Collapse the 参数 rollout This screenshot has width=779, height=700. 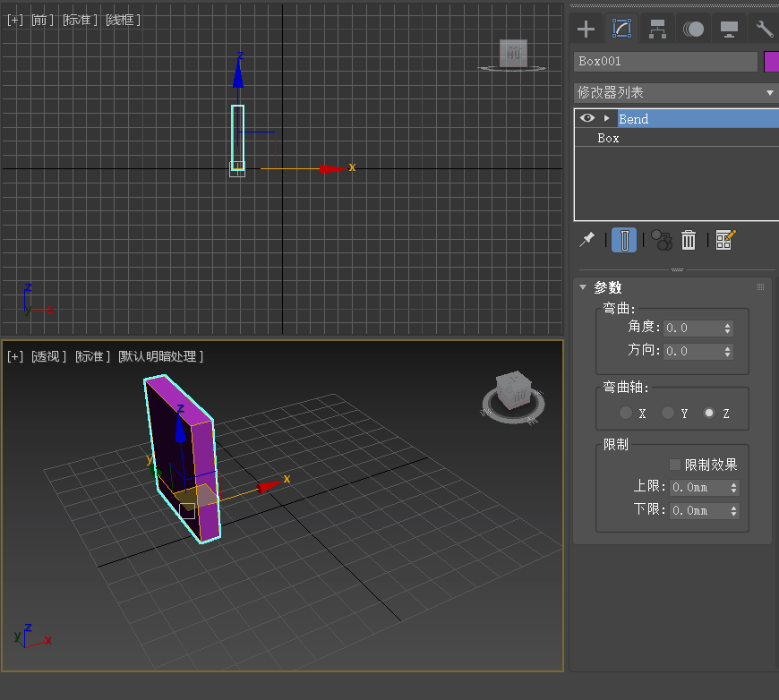(x=583, y=287)
